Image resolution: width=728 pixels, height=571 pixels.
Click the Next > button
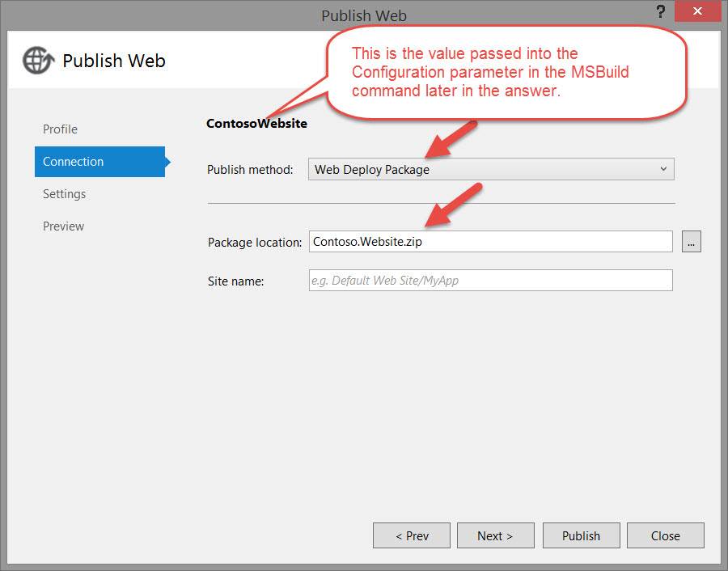coord(495,535)
